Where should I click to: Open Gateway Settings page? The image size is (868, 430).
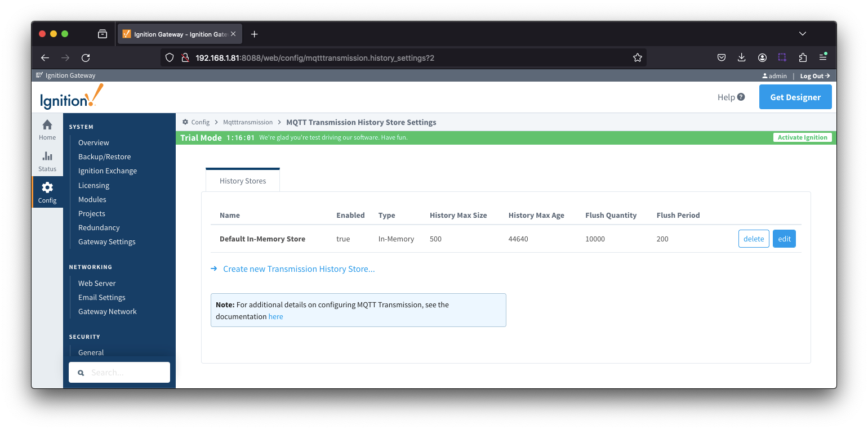(107, 242)
